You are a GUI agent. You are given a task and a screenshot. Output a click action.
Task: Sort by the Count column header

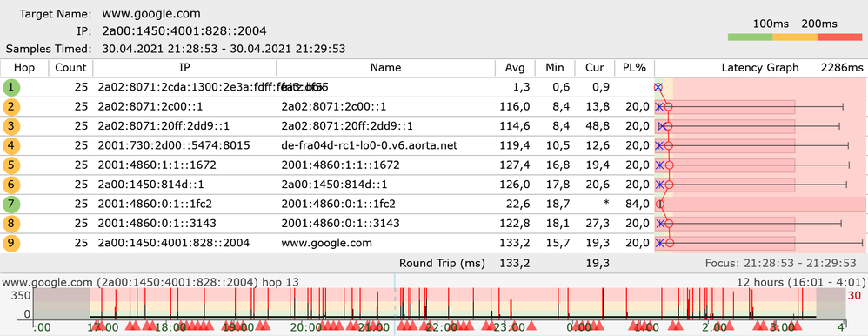[x=70, y=68]
